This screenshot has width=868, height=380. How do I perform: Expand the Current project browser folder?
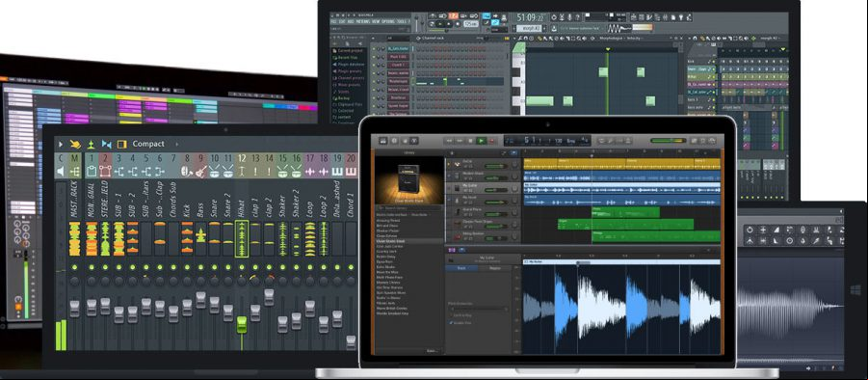tap(348, 50)
